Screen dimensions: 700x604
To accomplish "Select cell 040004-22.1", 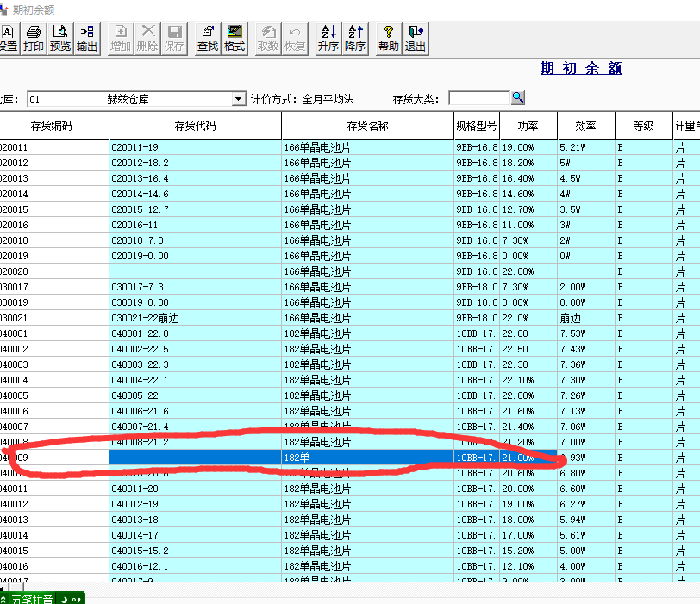I will point(195,380).
